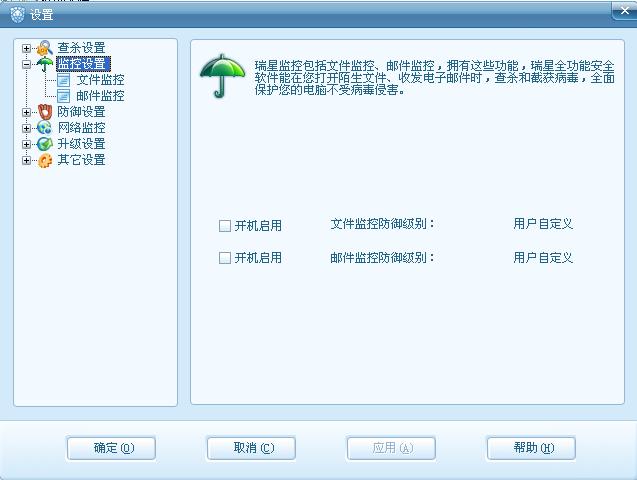Viewport: 637px width, 480px height.
Task: Select 防御设置 in the settings tree
Action: click(81, 112)
